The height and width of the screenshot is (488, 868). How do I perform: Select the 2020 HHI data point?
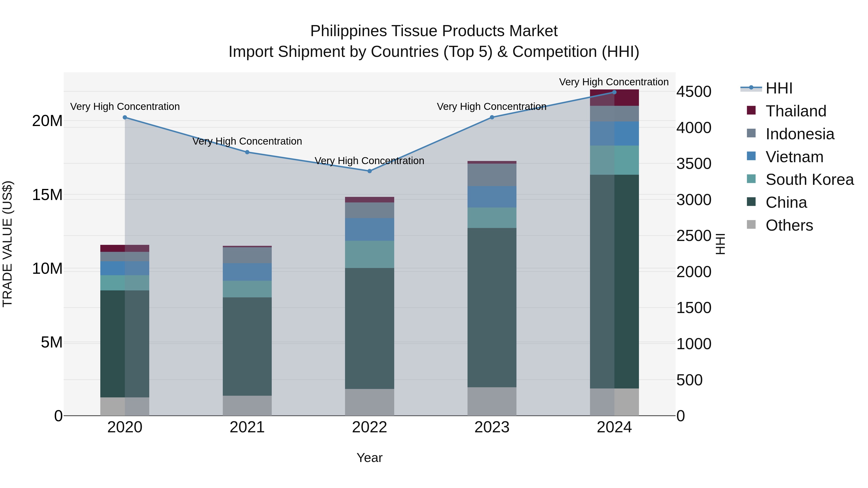click(x=125, y=118)
